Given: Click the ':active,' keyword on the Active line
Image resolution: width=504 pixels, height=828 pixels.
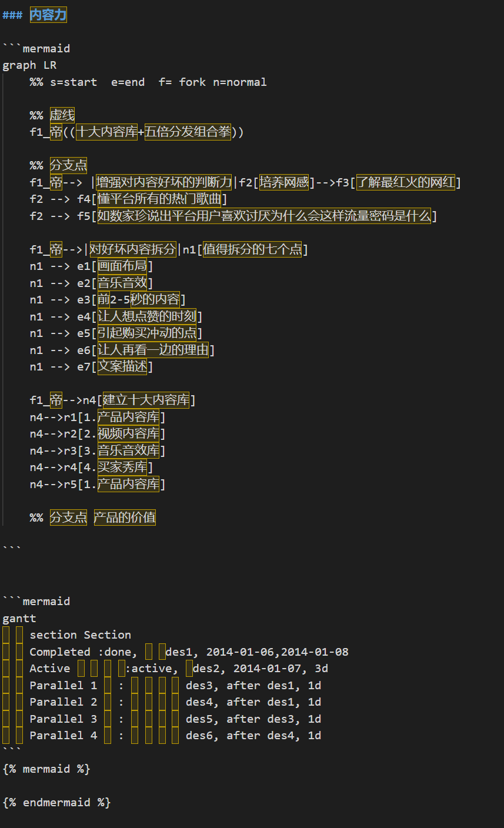Looking at the screenshot, I should tap(152, 668).
